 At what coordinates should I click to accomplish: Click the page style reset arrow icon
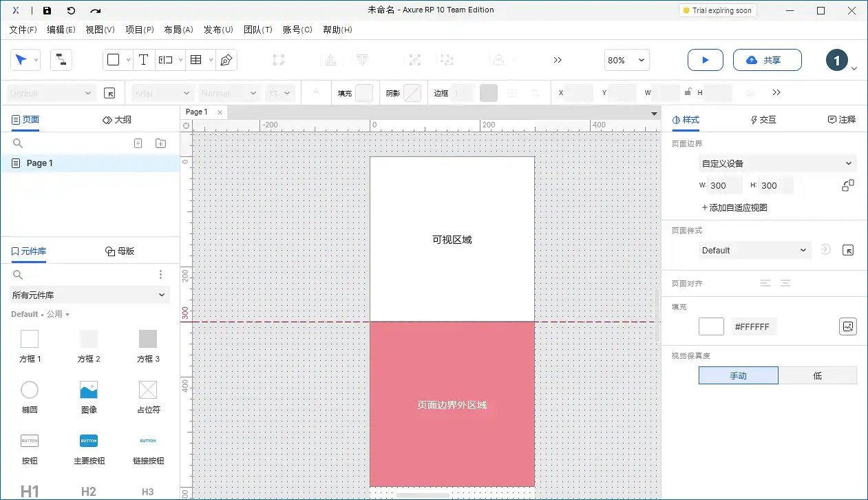point(825,250)
